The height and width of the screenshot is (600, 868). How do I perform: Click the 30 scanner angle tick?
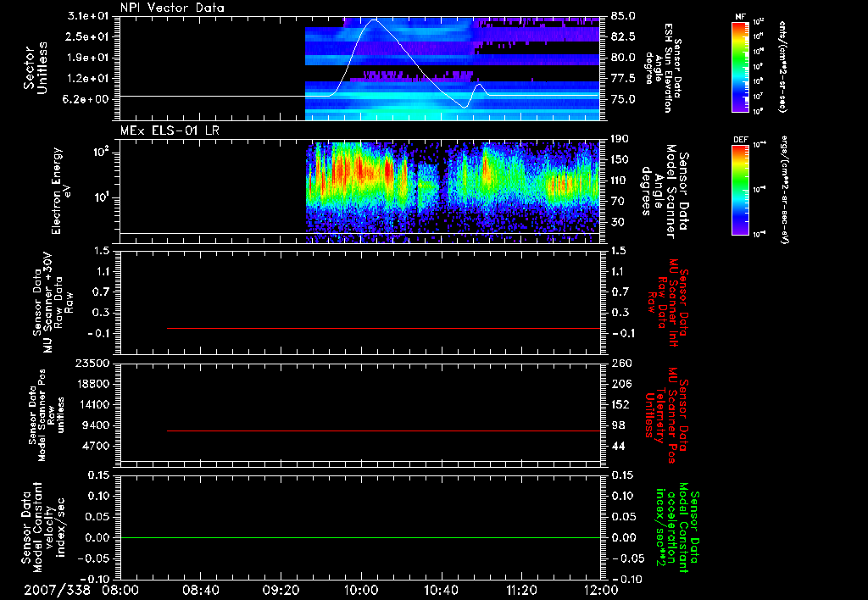point(618,222)
